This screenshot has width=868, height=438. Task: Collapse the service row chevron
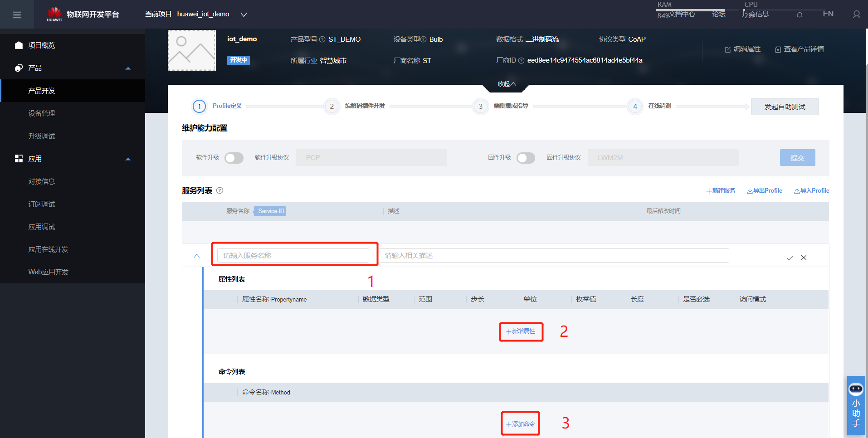click(197, 256)
